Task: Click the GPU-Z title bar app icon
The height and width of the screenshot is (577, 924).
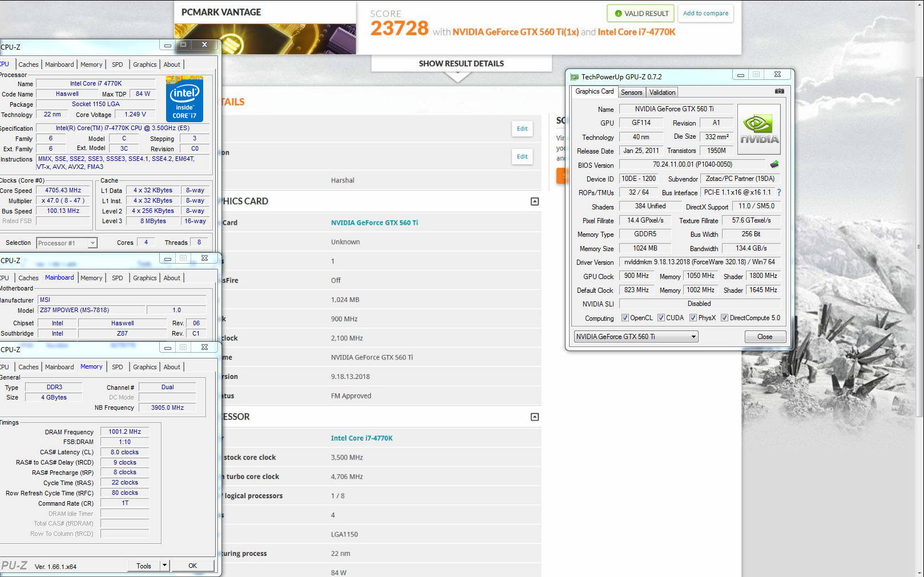Action: (575, 76)
